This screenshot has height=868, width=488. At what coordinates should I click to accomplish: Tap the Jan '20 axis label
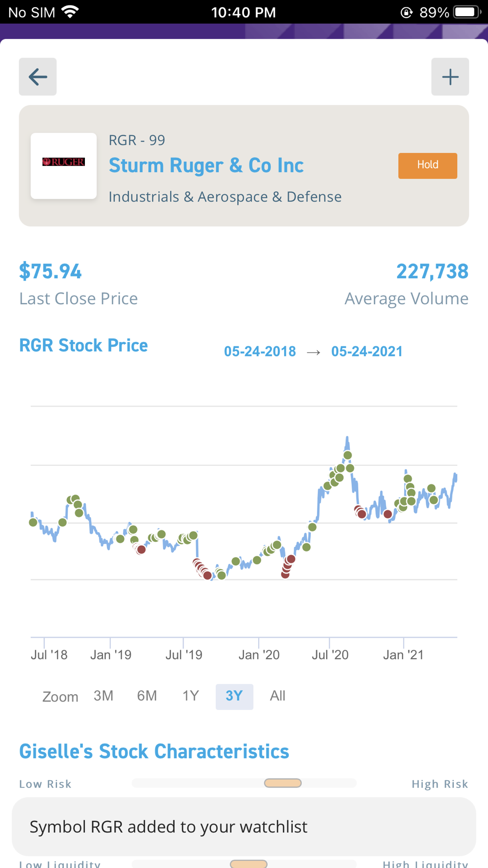(259, 655)
